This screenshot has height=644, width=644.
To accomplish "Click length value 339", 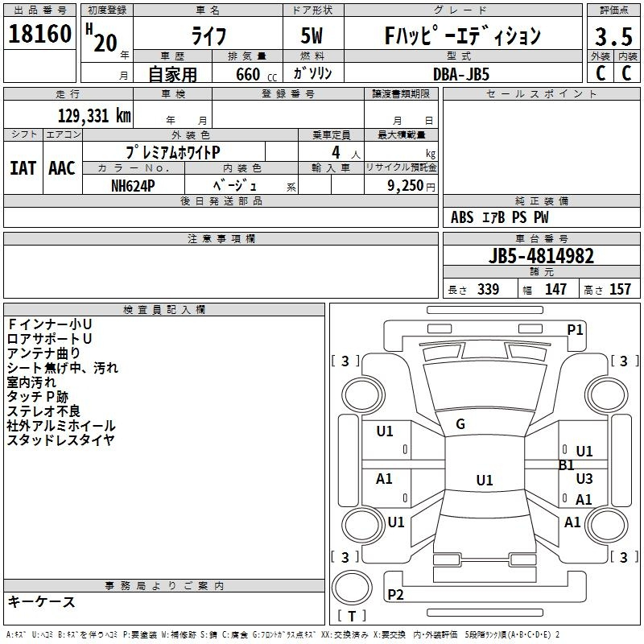I will click(x=488, y=290).
